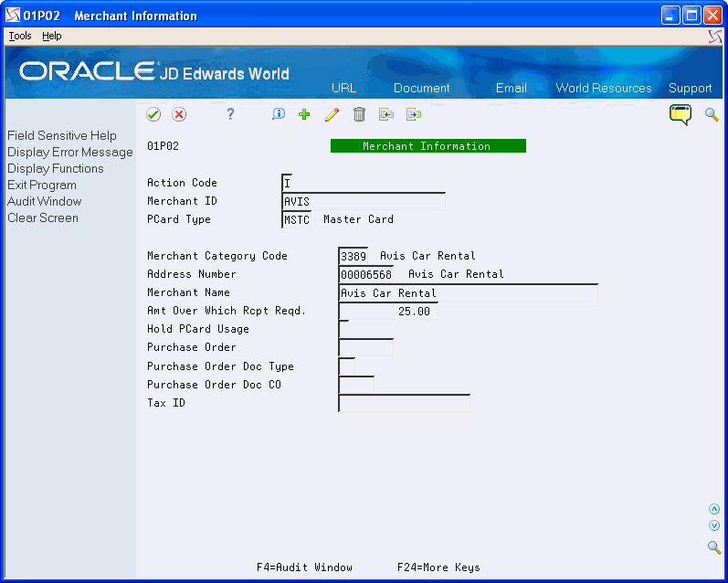Click the trash can Delete icon

(359, 114)
